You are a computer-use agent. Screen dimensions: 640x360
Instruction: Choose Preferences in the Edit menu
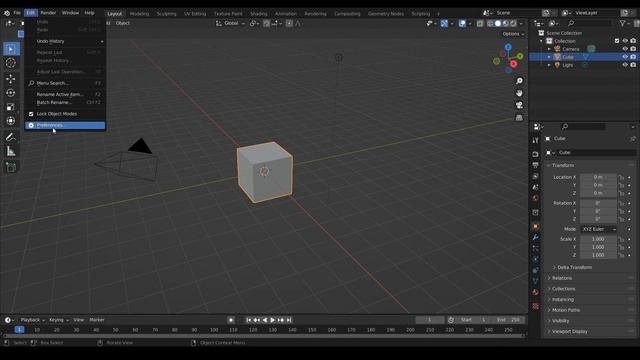pyautogui.click(x=65, y=125)
